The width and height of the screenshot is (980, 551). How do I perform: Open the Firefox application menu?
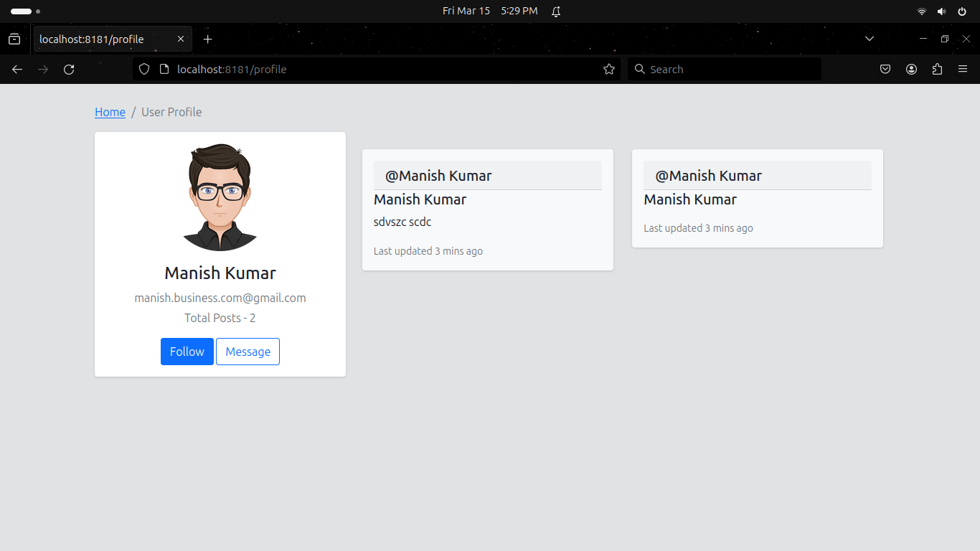963,69
